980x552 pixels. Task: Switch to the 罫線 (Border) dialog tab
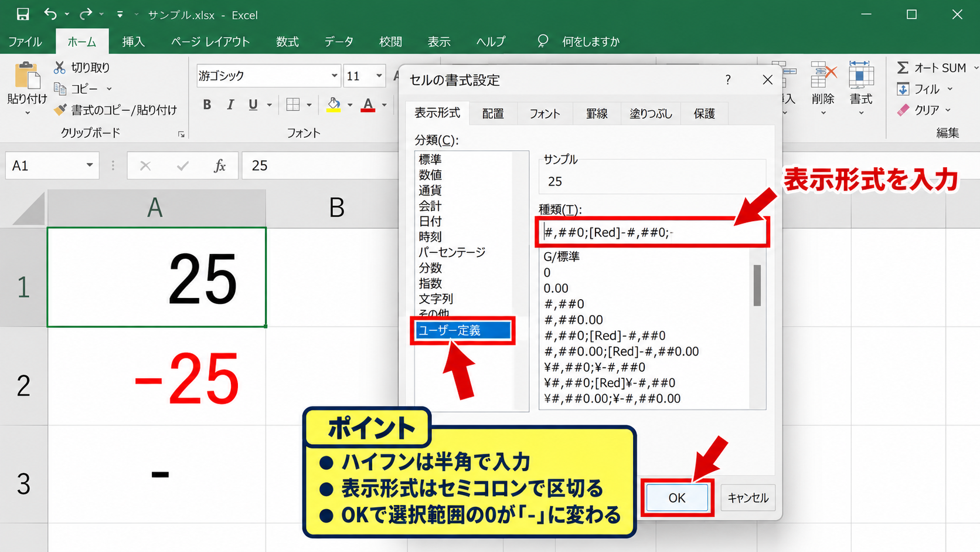(597, 113)
